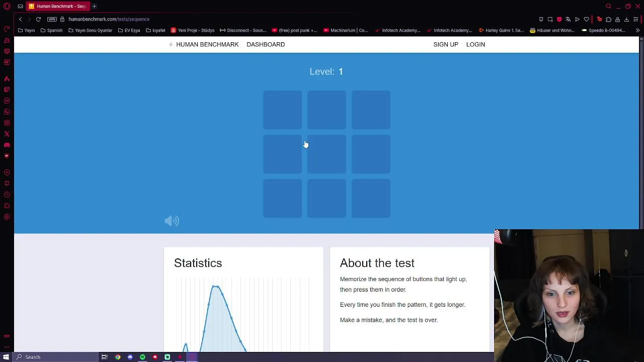This screenshot has width=644, height=362.
Task: Click the send/flow arrow icon in the address bar
Action: coord(577,19)
